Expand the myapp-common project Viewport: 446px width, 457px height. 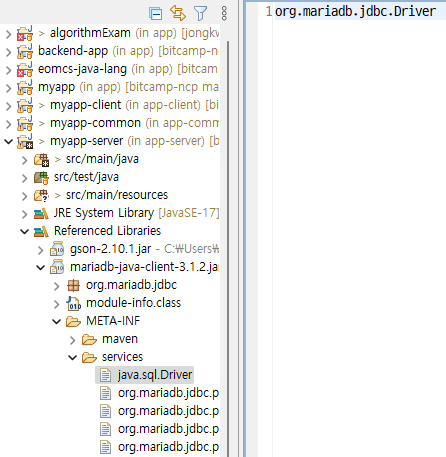click(8, 124)
